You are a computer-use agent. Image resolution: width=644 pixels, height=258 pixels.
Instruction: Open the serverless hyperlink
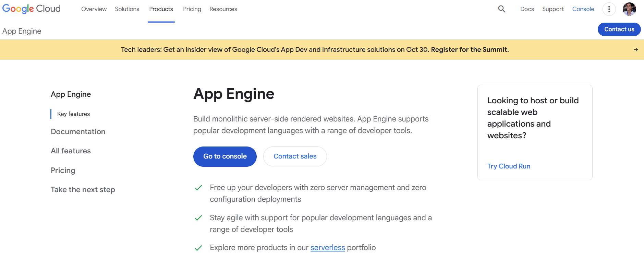(x=328, y=248)
